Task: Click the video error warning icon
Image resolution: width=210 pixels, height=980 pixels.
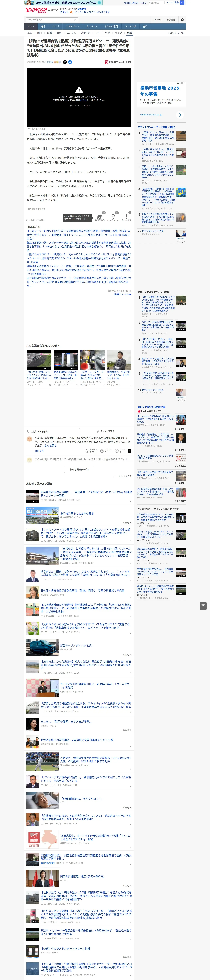Action: 79,90
